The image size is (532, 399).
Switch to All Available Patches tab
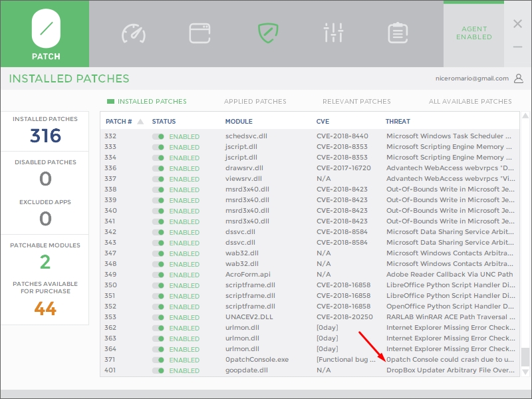(x=470, y=102)
